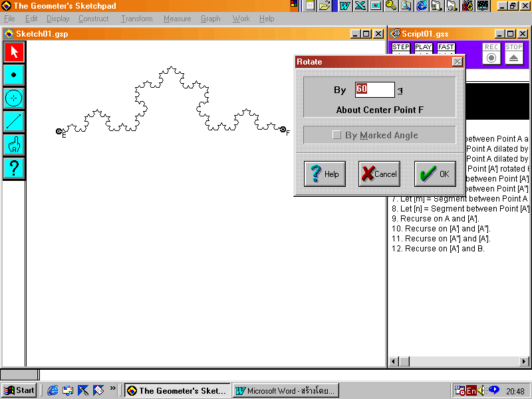Image resolution: width=532 pixels, height=399 pixels.
Task: Click Open Office Document folder icon
Action: tap(325, 5)
